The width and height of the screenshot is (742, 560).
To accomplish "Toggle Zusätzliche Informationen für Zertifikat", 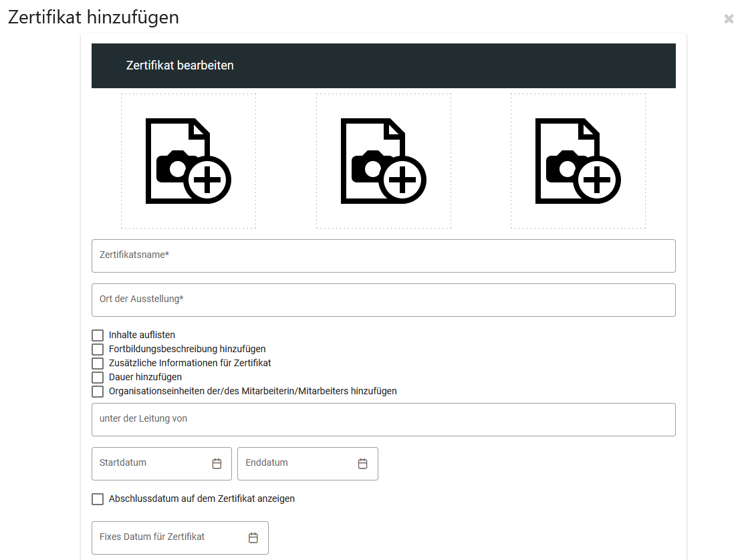I will click(x=98, y=364).
